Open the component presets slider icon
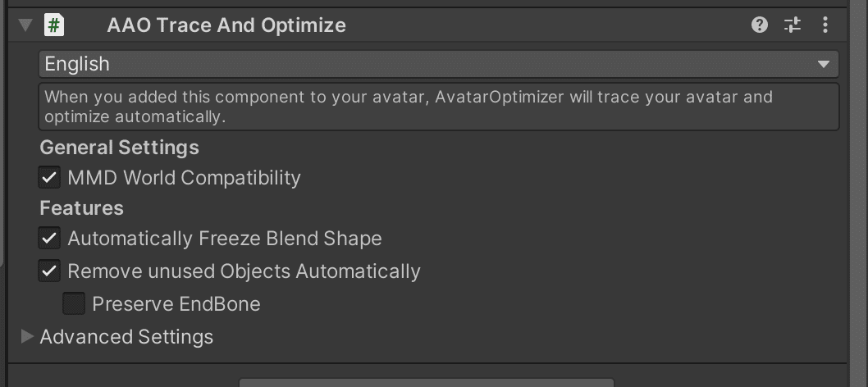The image size is (868, 387). [793, 25]
